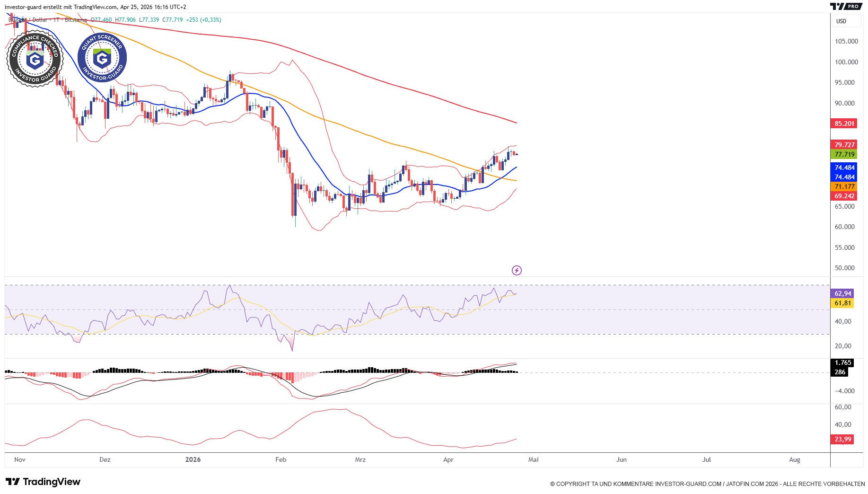The height and width of the screenshot is (494, 868).
Task: Click the 100.000 level on price scale
Action: point(846,62)
